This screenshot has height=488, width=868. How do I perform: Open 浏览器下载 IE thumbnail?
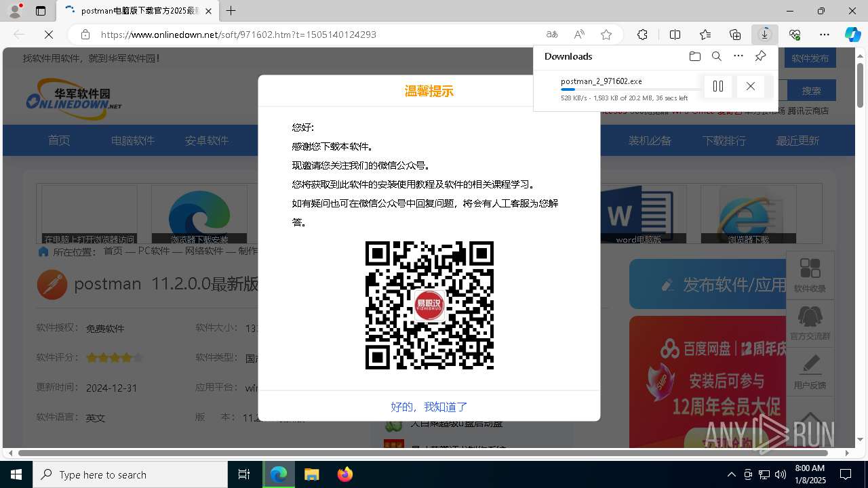[x=749, y=214]
